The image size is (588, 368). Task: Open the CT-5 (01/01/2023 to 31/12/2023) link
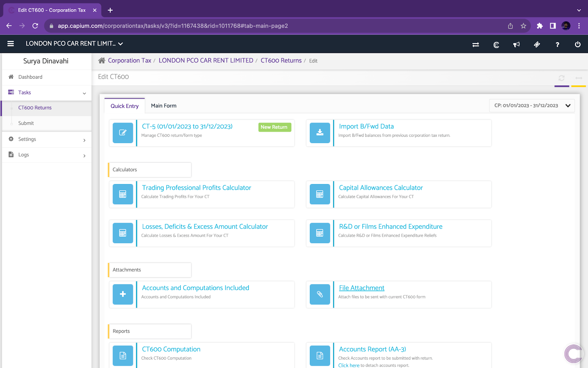click(x=187, y=127)
